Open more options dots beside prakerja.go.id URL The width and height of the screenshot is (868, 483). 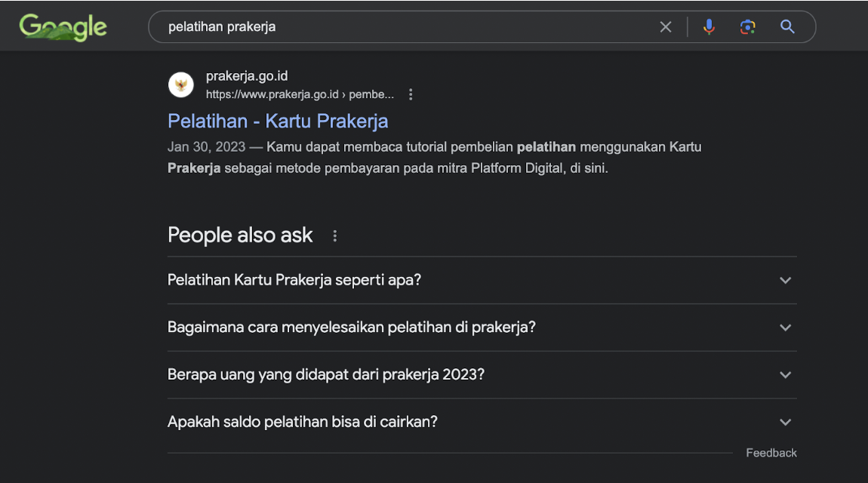(x=410, y=94)
